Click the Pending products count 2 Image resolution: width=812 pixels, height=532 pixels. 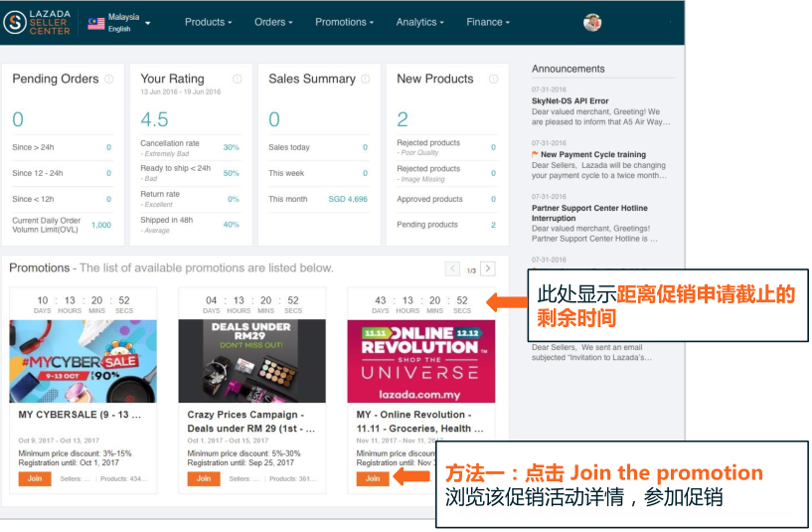pyautogui.click(x=493, y=225)
